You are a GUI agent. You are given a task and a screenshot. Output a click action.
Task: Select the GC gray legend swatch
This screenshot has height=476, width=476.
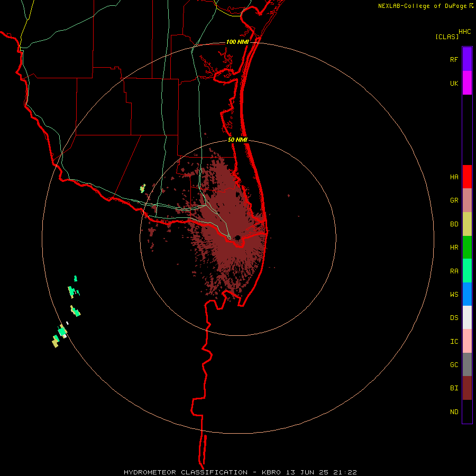[467, 364]
